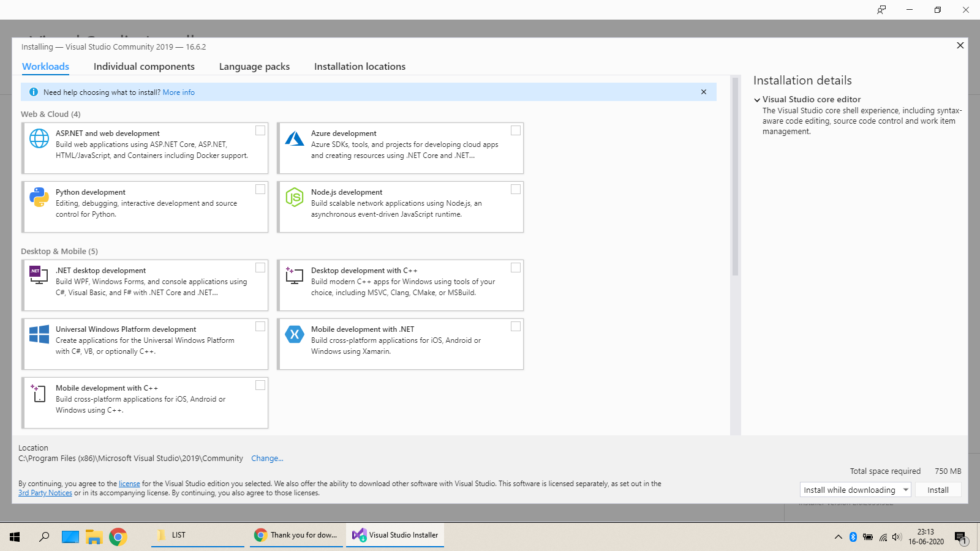The width and height of the screenshot is (980, 551).
Task: Click the Azure development logo icon
Action: click(x=295, y=138)
